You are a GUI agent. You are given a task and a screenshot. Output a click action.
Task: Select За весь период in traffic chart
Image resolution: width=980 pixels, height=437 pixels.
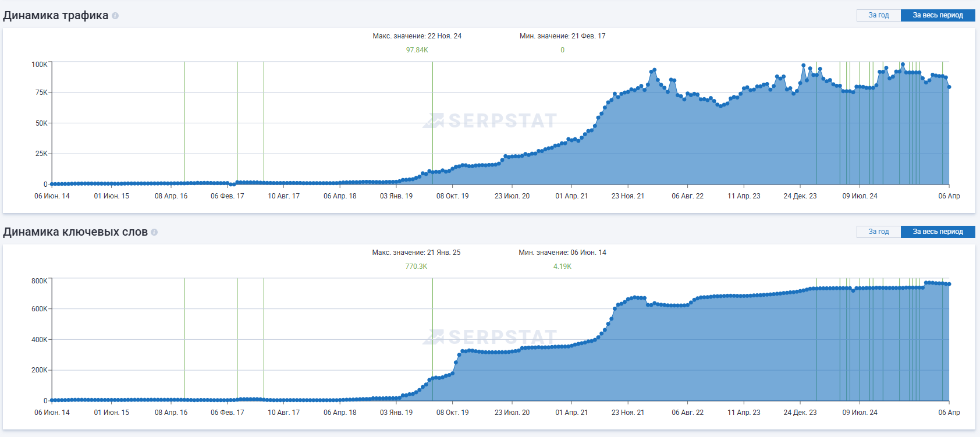[x=938, y=15]
